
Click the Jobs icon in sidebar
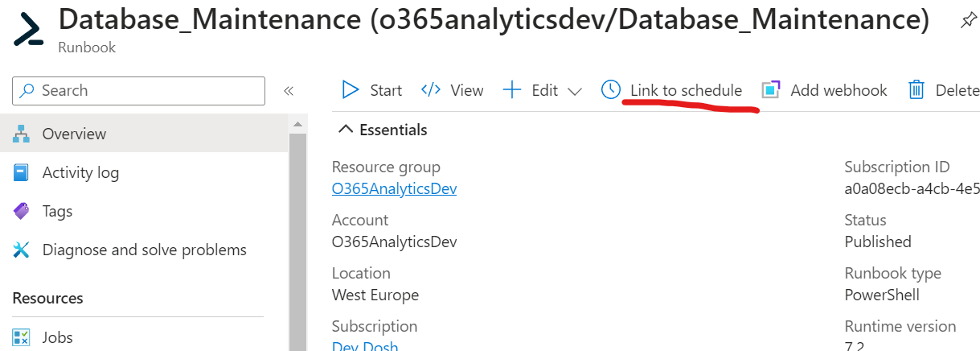pyautogui.click(x=22, y=337)
